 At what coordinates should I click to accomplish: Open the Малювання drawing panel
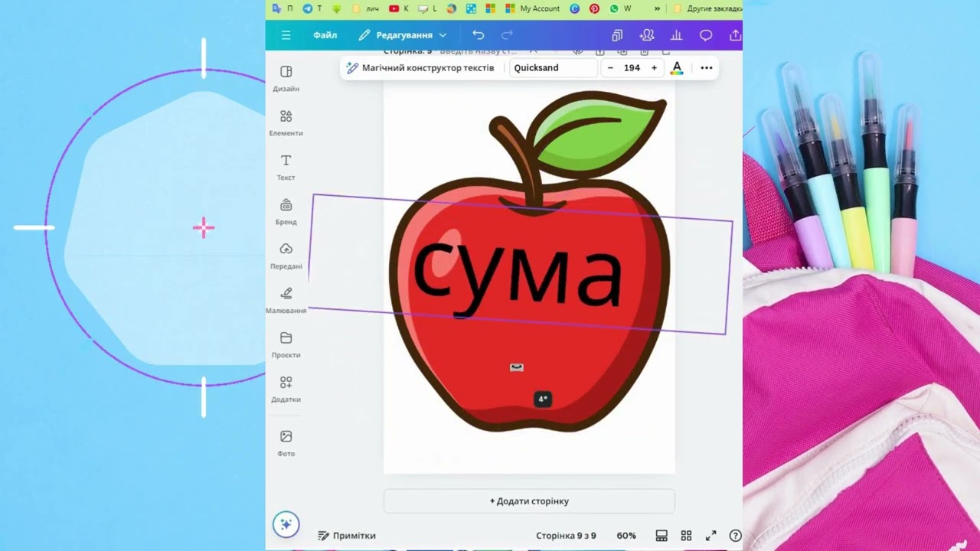[286, 300]
